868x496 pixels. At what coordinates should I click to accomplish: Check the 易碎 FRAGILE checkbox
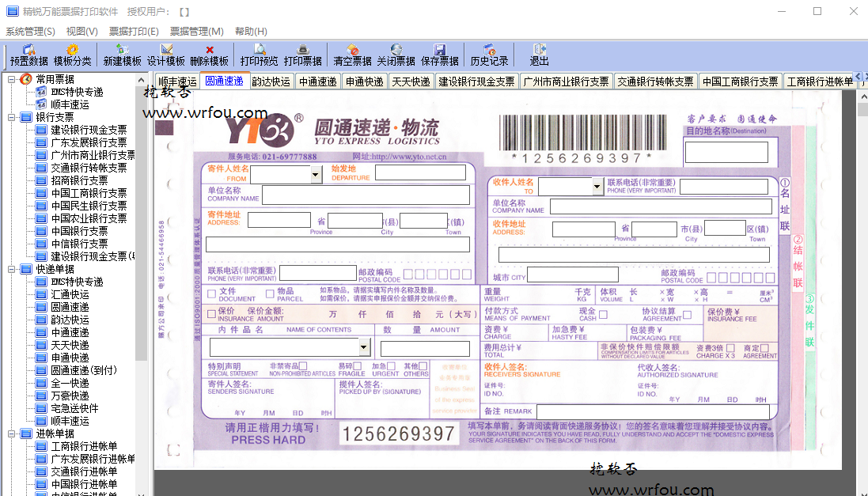pyautogui.click(x=357, y=366)
